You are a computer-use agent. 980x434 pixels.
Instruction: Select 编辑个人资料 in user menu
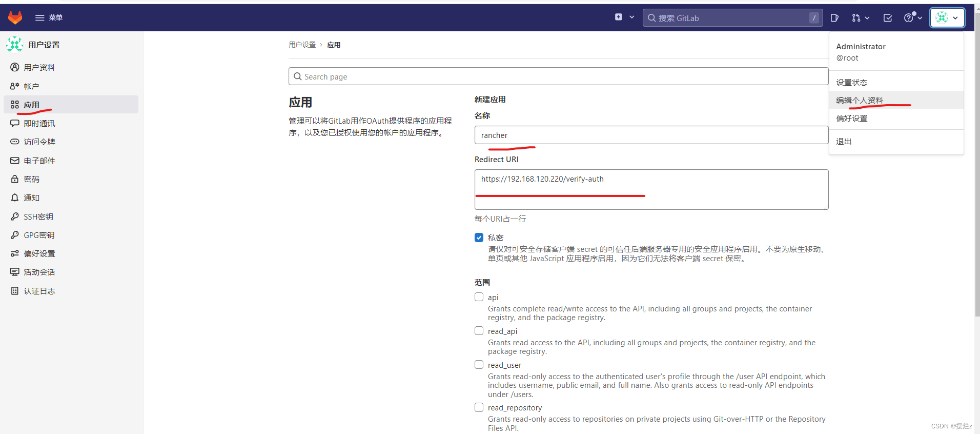pos(896,100)
